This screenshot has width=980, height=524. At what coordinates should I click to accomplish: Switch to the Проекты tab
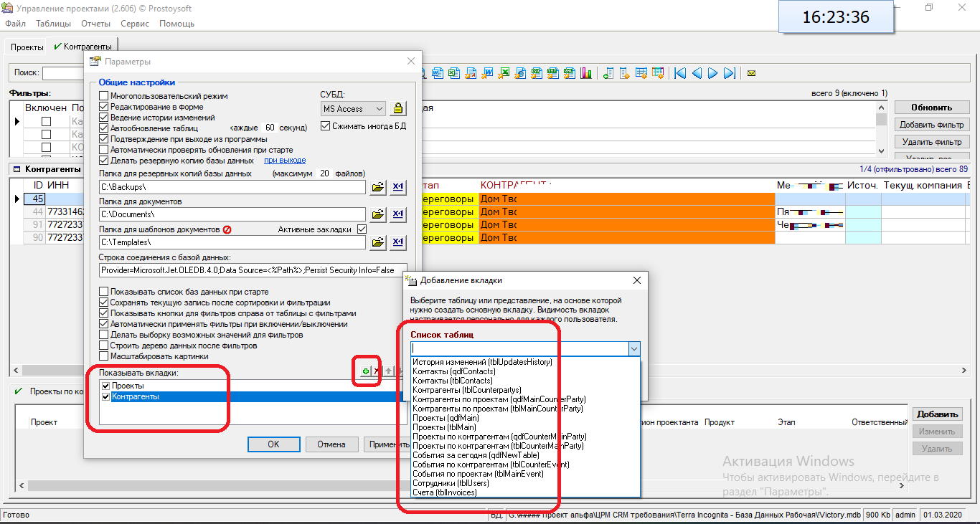point(27,47)
